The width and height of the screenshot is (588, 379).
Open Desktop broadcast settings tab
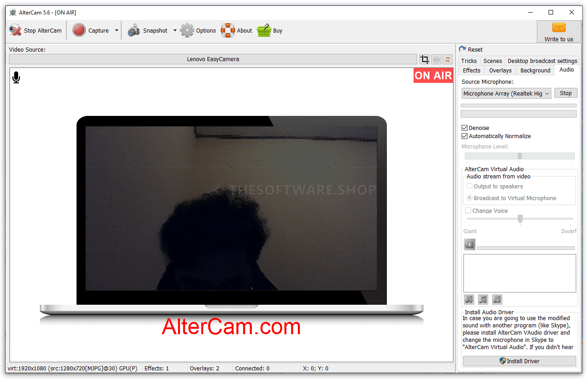point(542,61)
